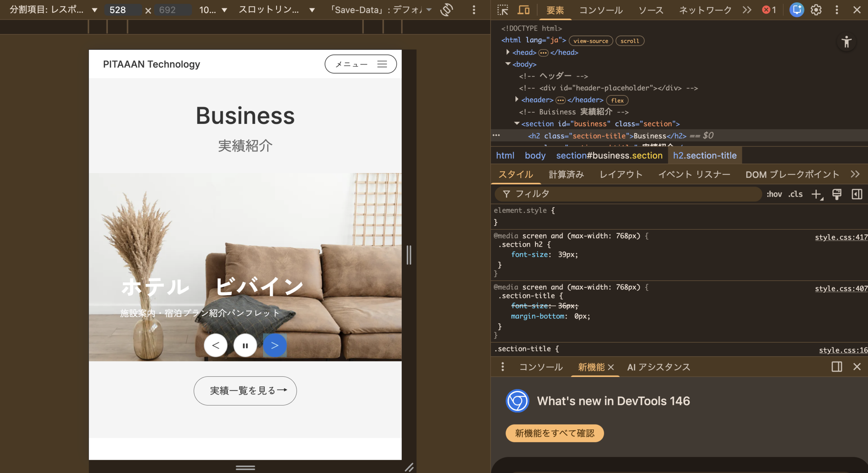Open the 計算済み computed tab
Screen dimensions: 868x473
566,174
